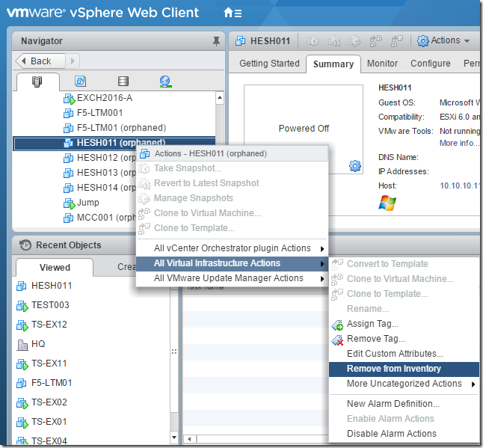This screenshot has height=448, width=483.
Task: Click the manage snapshots toolbar icon
Action: click(x=355, y=40)
